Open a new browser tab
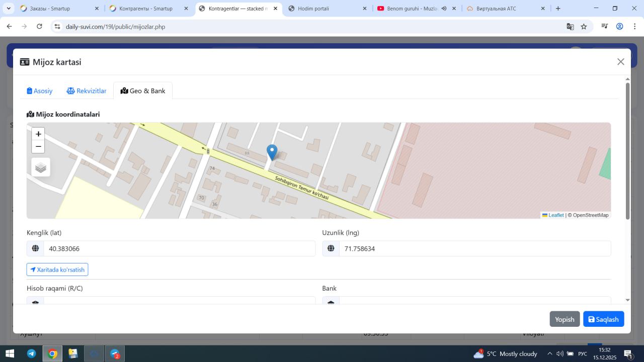 point(558,9)
